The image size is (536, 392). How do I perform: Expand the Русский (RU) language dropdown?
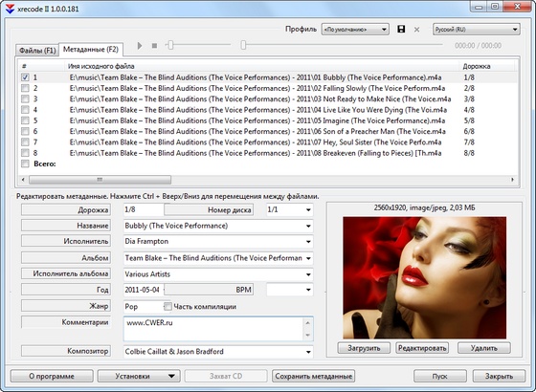[477, 30]
